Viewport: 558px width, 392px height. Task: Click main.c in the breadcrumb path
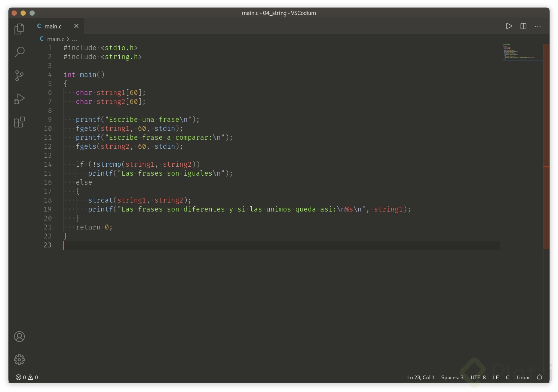(56, 39)
